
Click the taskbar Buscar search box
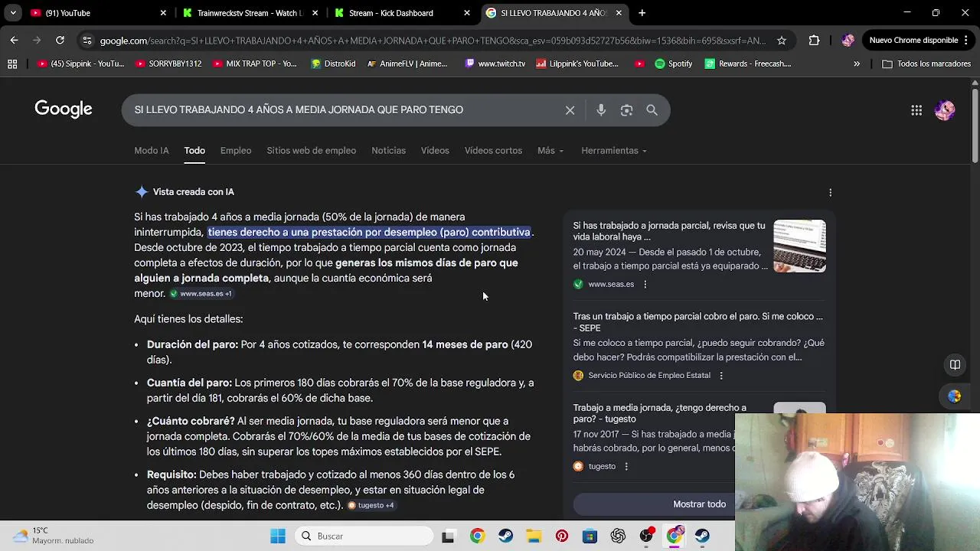364,536
